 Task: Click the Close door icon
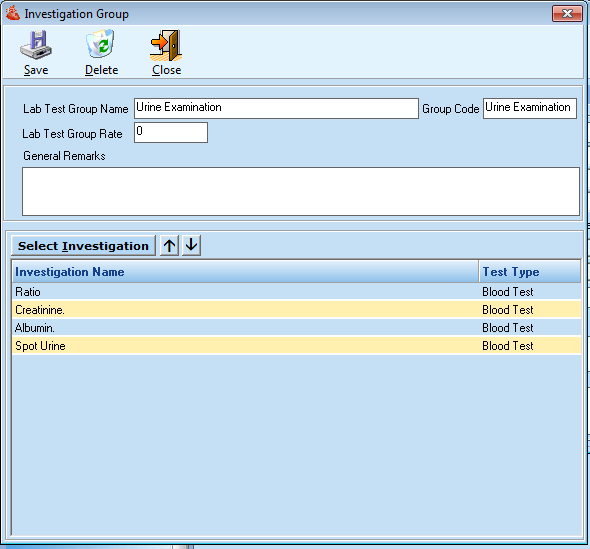tap(166, 46)
